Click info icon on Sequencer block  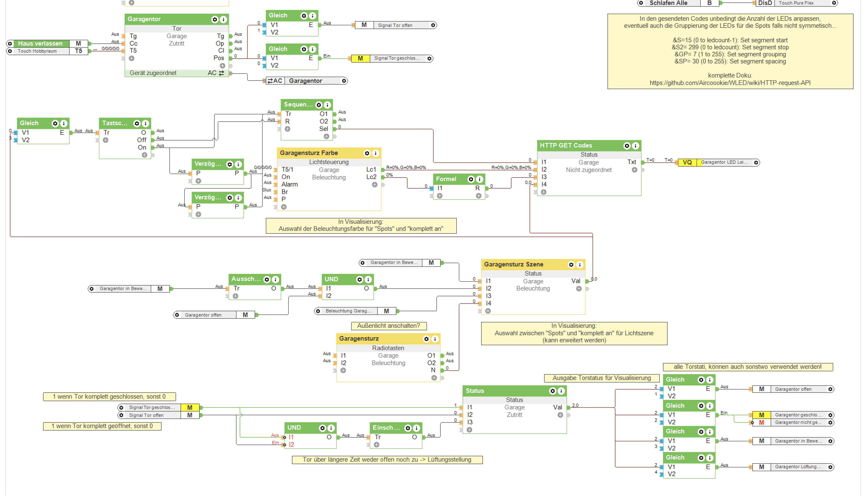pos(327,105)
